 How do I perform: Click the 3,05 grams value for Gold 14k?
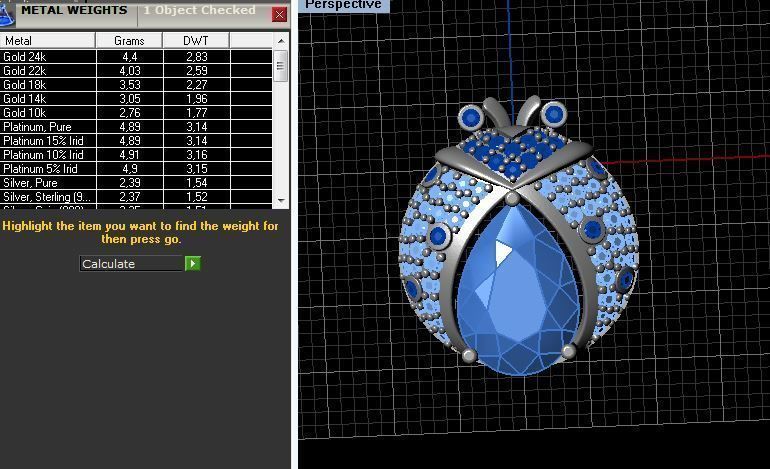click(x=130, y=99)
